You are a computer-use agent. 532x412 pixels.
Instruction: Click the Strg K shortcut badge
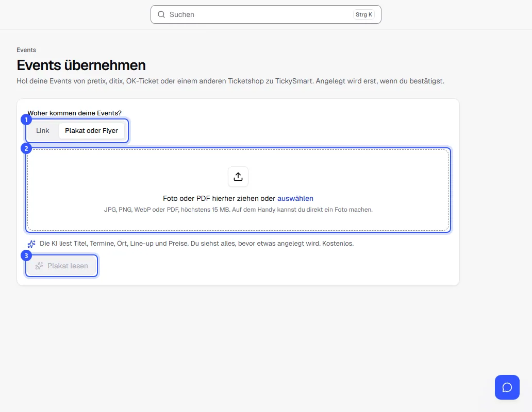pos(364,14)
